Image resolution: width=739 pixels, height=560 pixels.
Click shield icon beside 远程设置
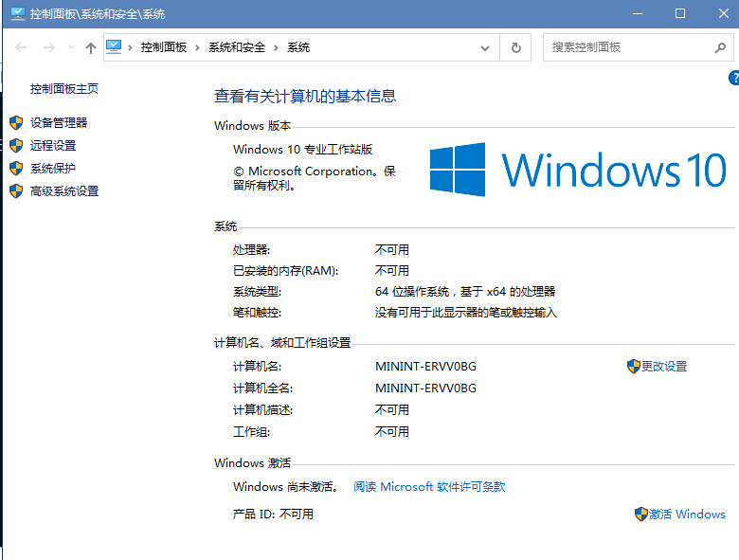pyautogui.click(x=16, y=145)
